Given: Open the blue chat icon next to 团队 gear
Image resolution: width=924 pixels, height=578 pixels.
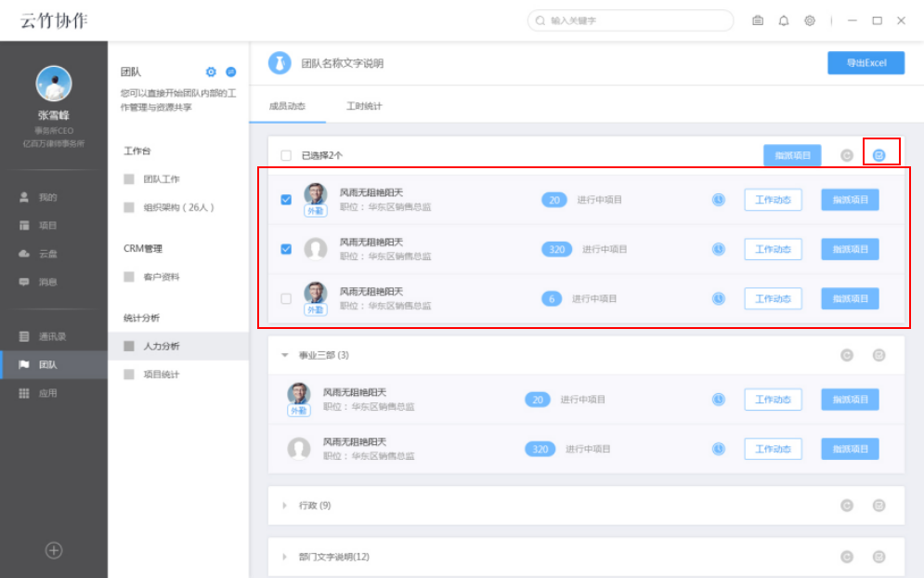Looking at the screenshot, I should click(229, 71).
